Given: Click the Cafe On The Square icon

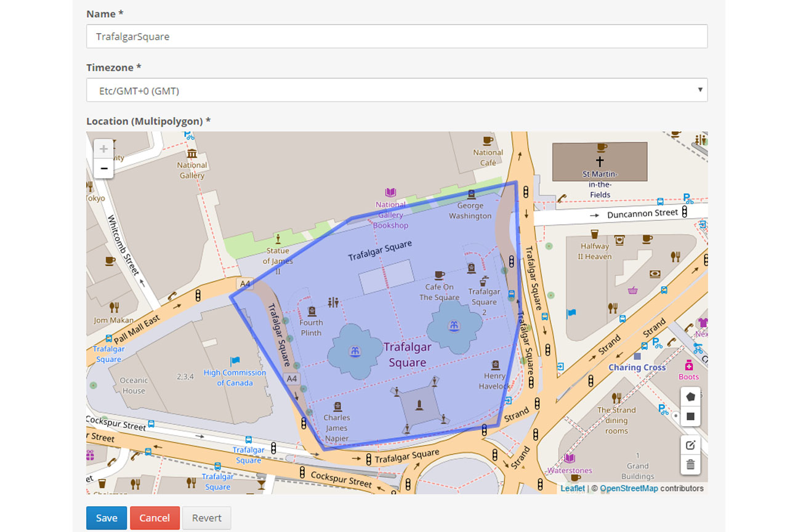Looking at the screenshot, I should [x=439, y=275].
